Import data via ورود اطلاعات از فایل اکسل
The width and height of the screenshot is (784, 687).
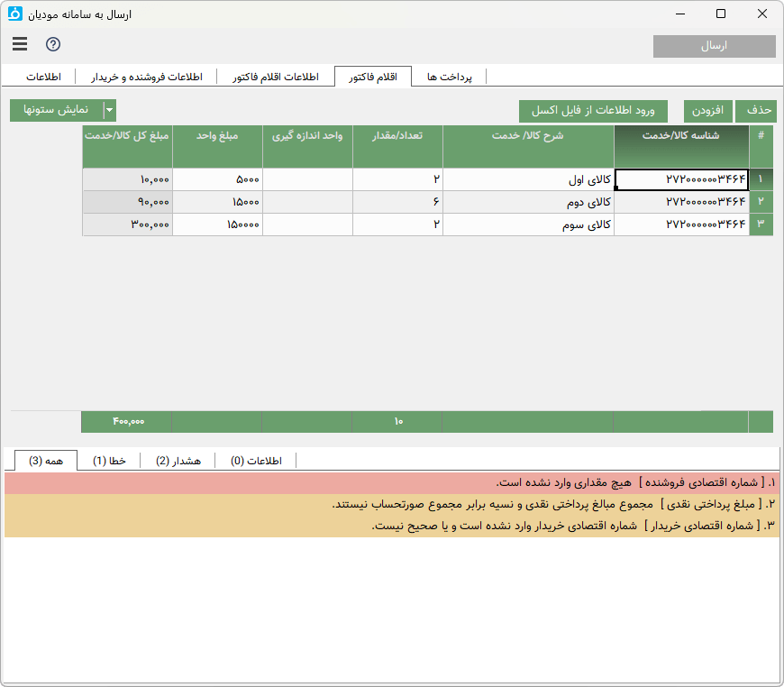pos(593,111)
